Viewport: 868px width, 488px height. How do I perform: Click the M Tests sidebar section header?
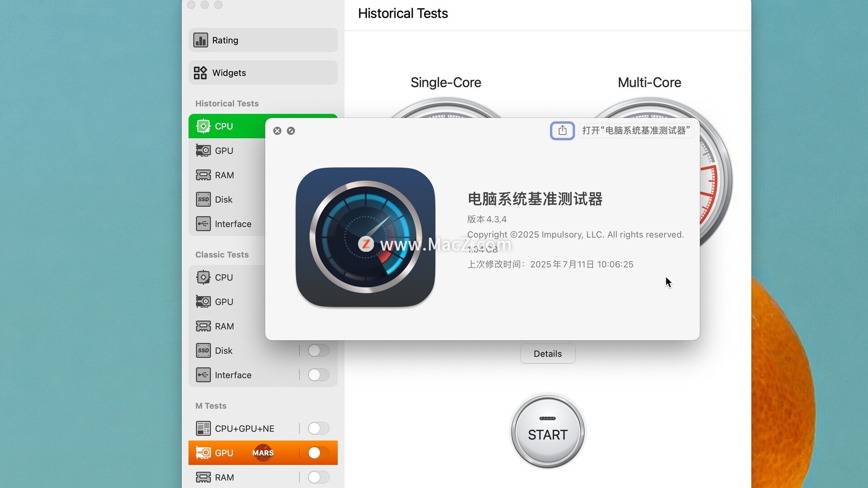pos(211,406)
